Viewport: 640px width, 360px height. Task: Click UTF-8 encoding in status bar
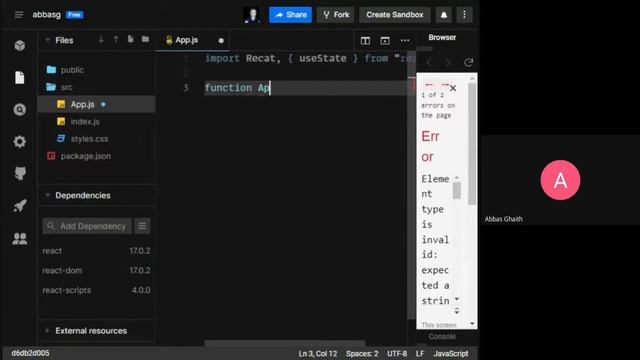point(397,353)
